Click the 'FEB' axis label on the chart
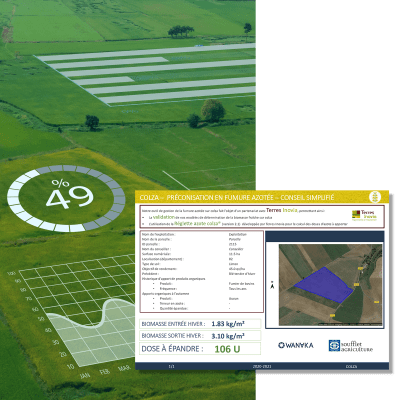400x400 pixels. pos(104,372)
